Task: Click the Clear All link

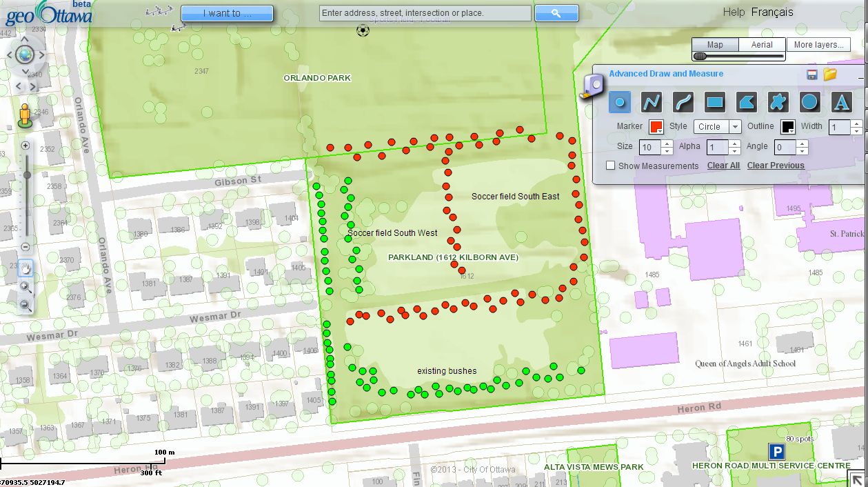Action: click(x=723, y=166)
